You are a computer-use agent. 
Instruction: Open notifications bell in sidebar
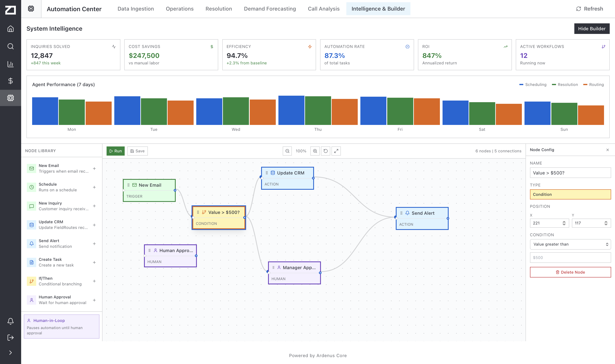coord(10,321)
